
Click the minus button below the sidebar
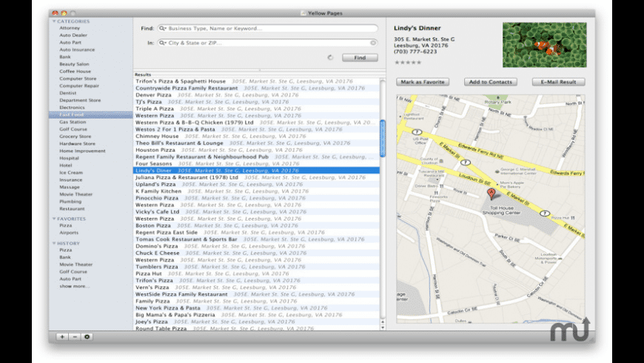[75, 336]
